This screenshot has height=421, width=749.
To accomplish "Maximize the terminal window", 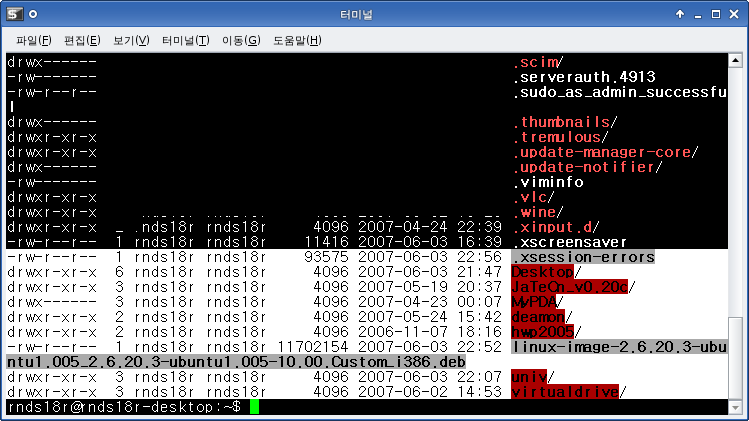I will click(715, 14).
